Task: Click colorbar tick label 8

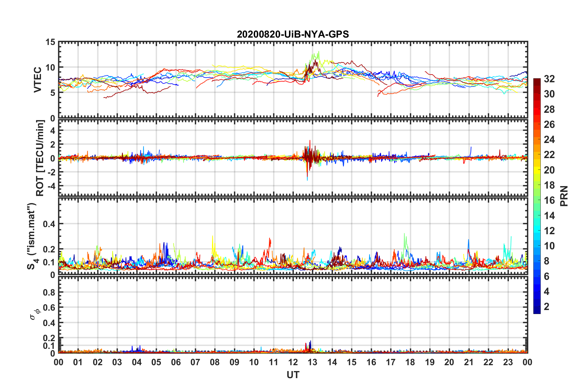Action: coord(547,261)
